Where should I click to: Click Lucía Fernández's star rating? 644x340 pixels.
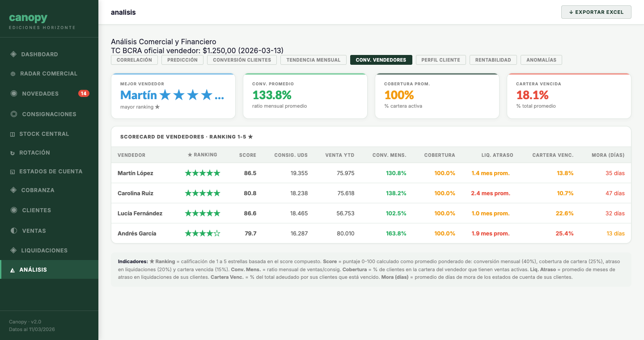pos(203,213)
